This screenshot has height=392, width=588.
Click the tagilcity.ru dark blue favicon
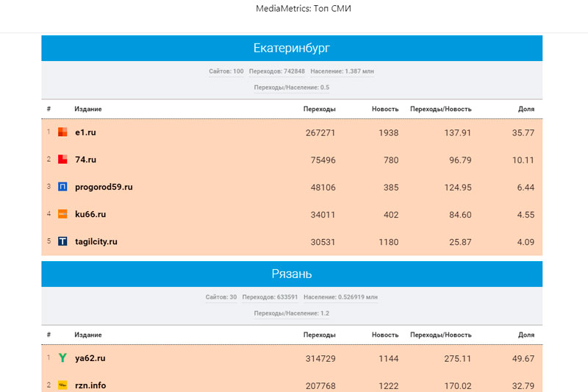pyautogui.click(x=62, y=241)
